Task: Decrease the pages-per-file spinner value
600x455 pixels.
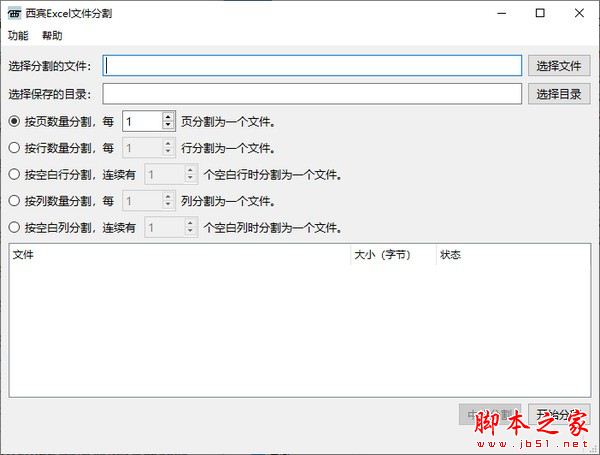Action: tap(168, 126)
